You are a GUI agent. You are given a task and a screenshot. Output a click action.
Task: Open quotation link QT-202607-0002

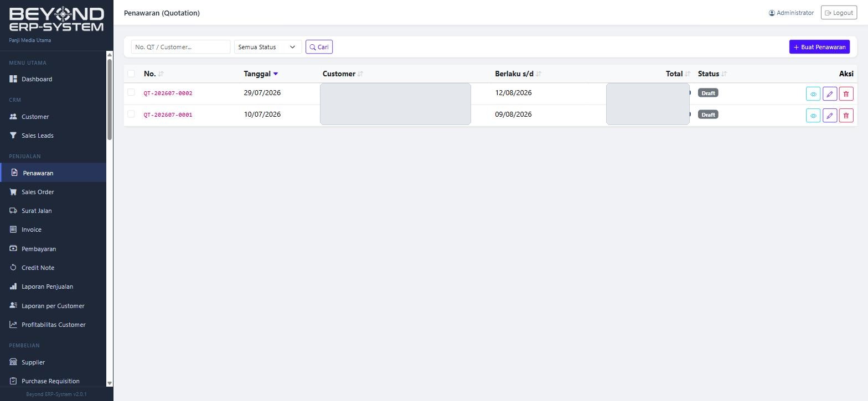168,93
